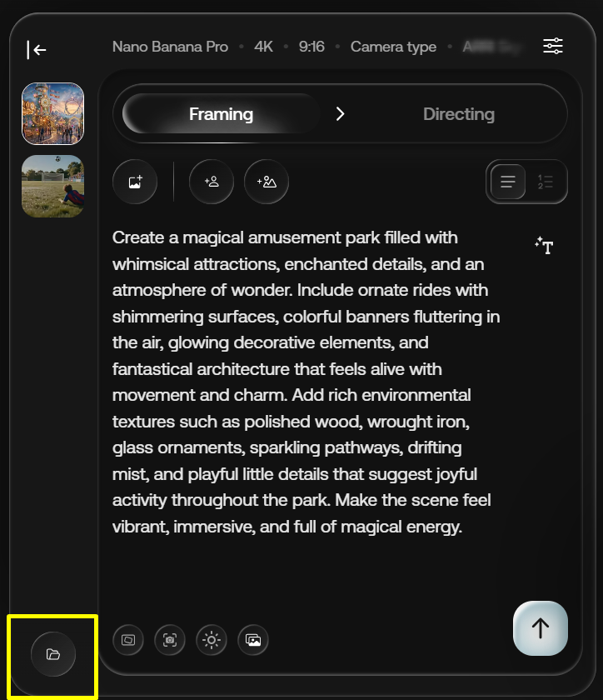Open the settings sliders icon

(x=553, y=46)
